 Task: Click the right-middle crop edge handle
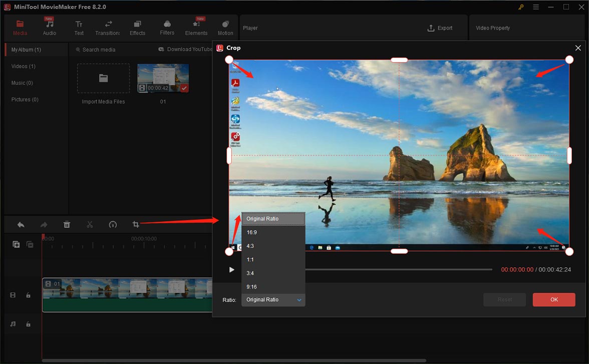coord(569,156)
